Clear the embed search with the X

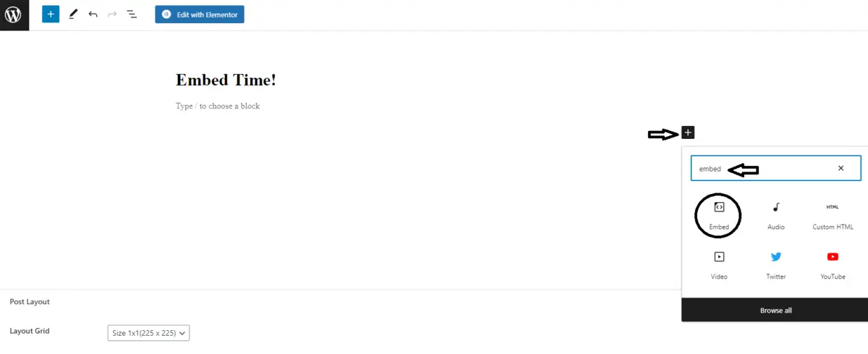tap(841, 168)
